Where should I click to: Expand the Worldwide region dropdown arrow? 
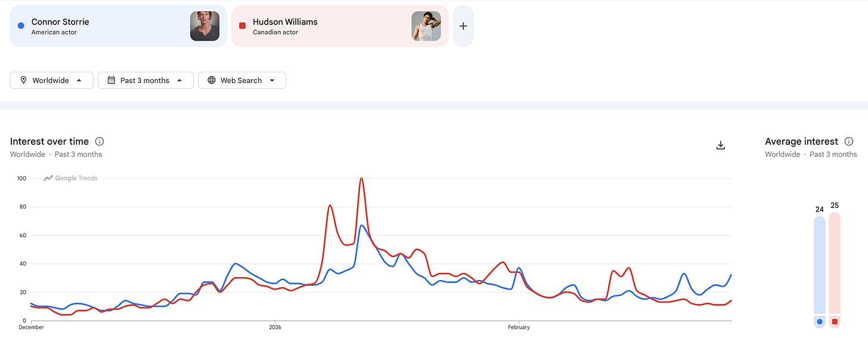point(79,80)
